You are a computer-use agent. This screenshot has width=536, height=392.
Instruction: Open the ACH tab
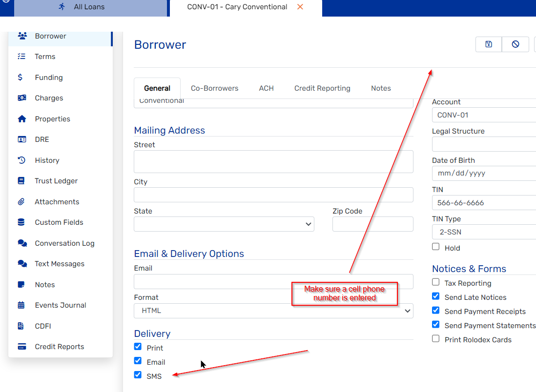coord(266,88)
